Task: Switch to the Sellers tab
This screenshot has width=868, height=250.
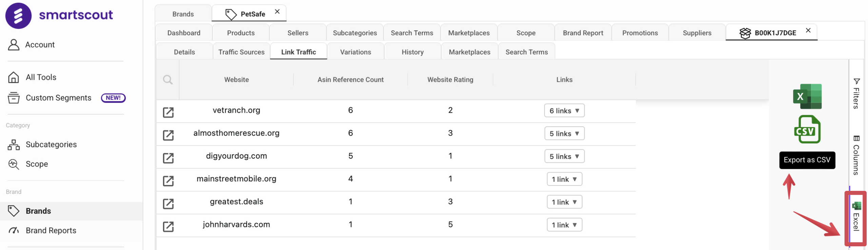Action: click(x=298, y=33)
